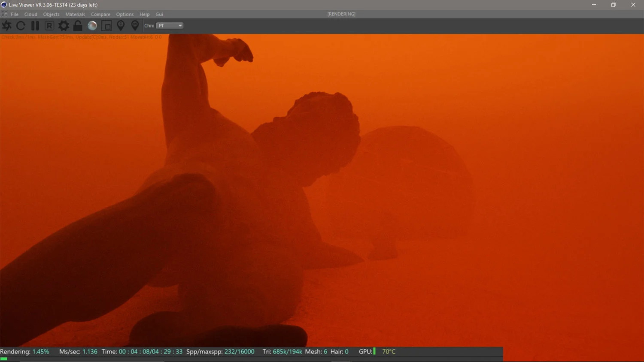Select the film region square icon

coord(106,26)
